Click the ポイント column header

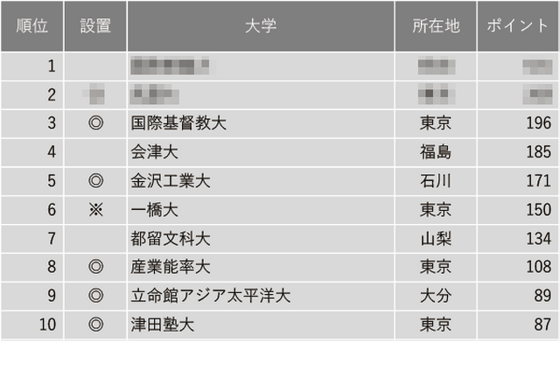click(518, 25)
